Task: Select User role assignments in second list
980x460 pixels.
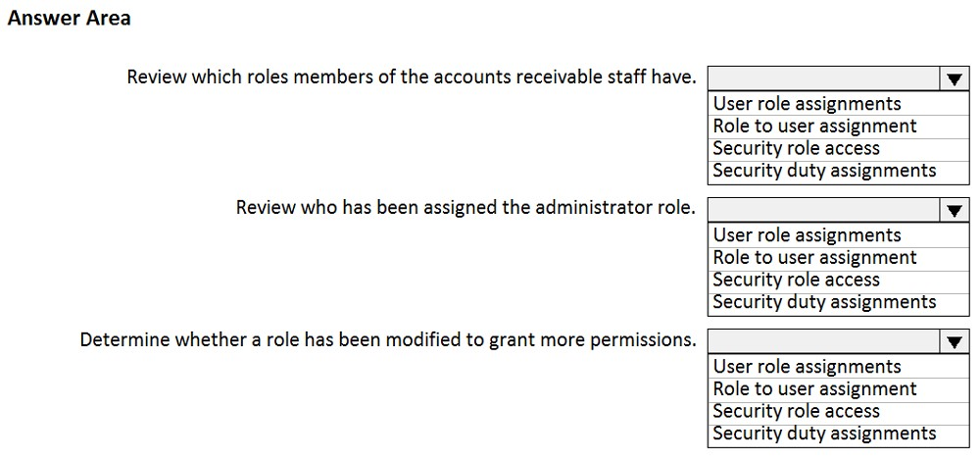Action: pos(838,235)
